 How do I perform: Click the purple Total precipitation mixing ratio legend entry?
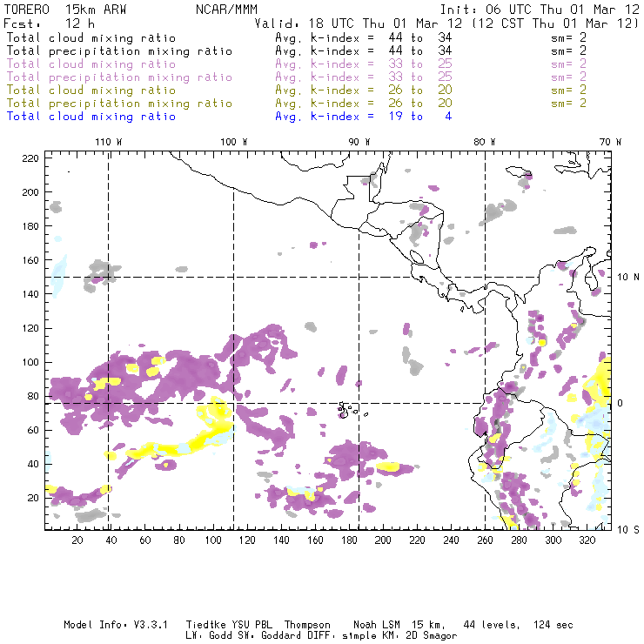pyautogui.click(x=119, y=77)
